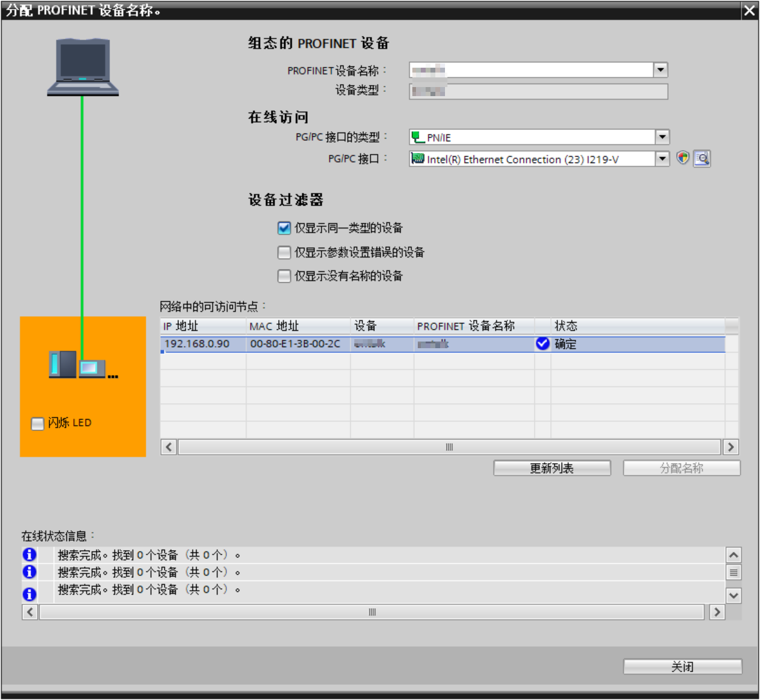Click the blue check mark beside 确定 status
The height and width of the screenshot is (700, 760).
tap(542, 343)
